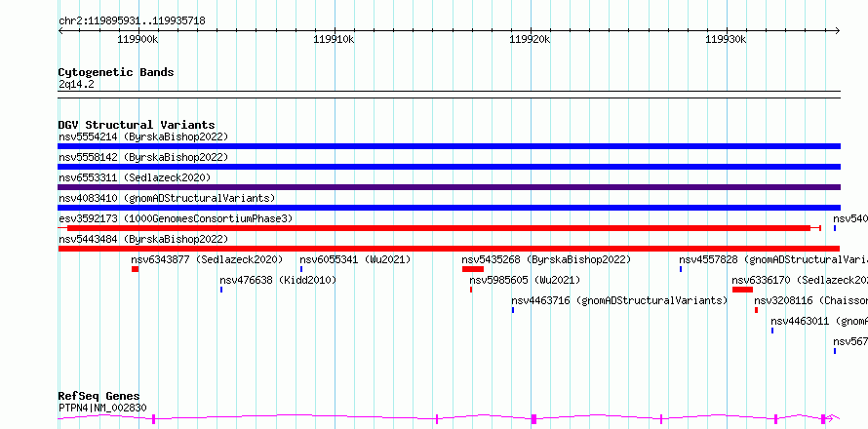Screen dimensions: 868x429
Task: Click the Cytogenetic Bands track title
Action: pyautogui.click(x=116, y=72)
